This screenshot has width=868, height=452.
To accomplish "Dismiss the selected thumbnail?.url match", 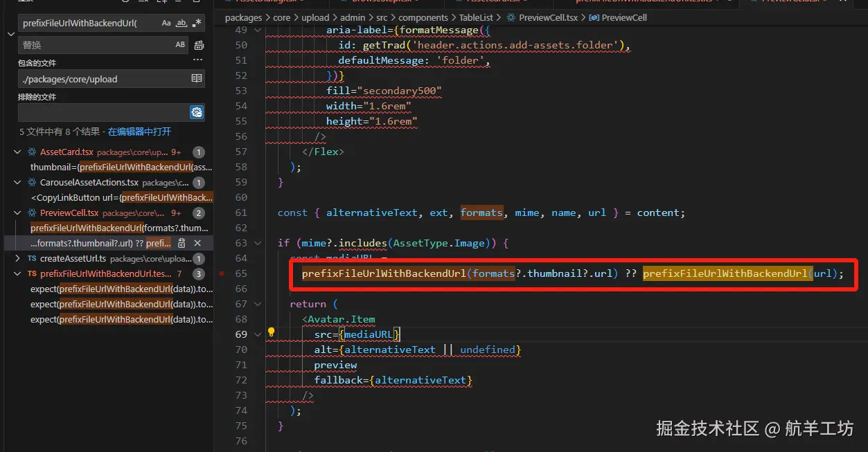I will coord(197,244).
